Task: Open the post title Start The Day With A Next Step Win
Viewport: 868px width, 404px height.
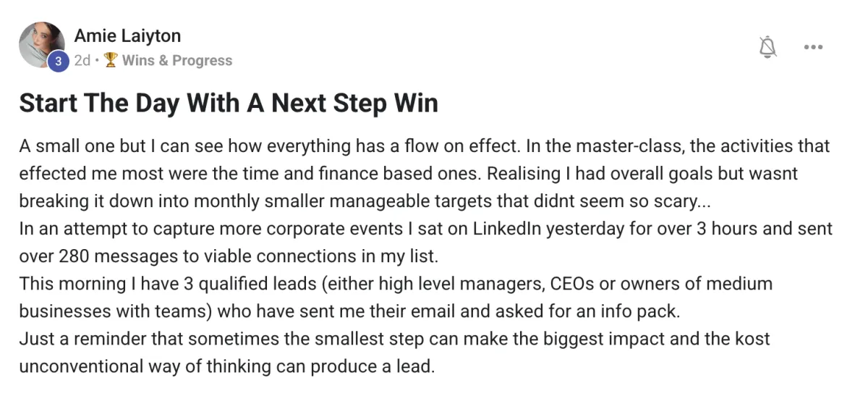Action: (229, 104)
